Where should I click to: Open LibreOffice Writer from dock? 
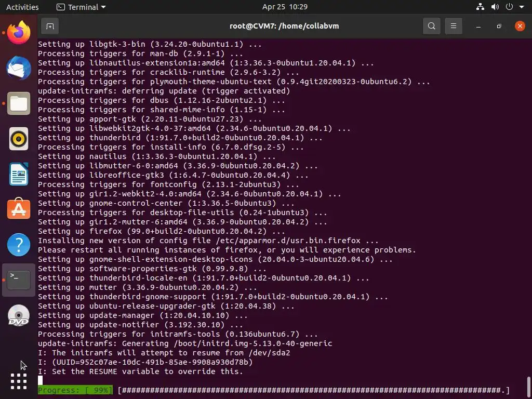pyautogui.click(x=19, y=174)
